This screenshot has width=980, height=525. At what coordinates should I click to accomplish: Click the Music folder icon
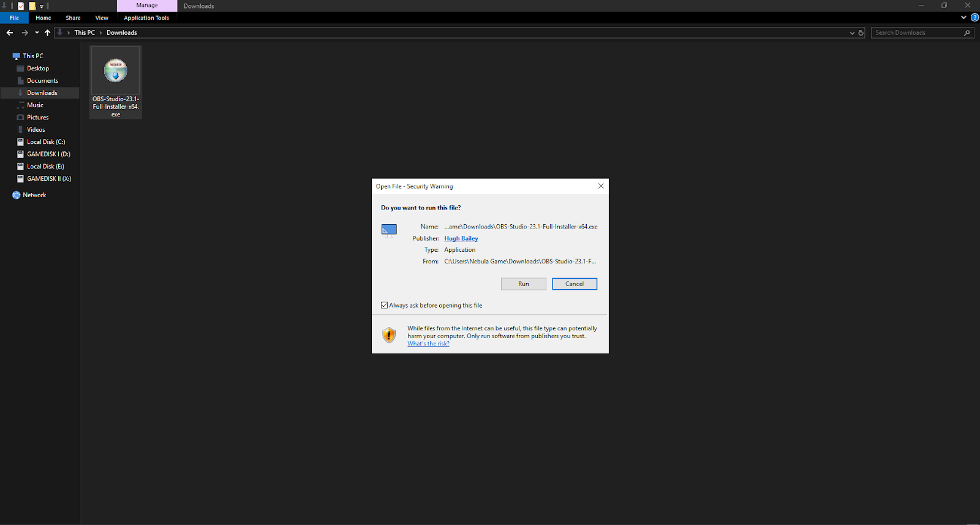click(x=20, y=105)
